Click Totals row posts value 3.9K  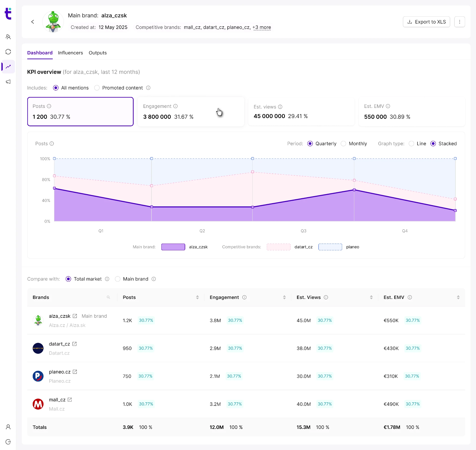[128, 427]
